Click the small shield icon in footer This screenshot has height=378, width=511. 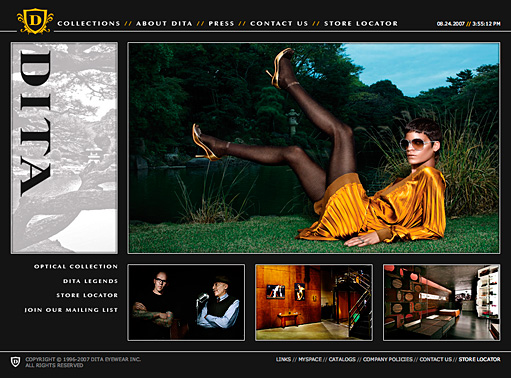[x=15, y=362]
